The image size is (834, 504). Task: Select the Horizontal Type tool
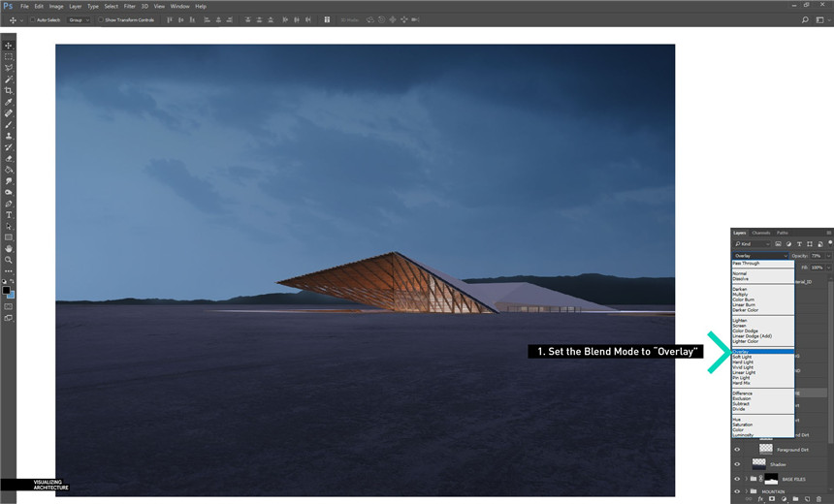point(9,214)
